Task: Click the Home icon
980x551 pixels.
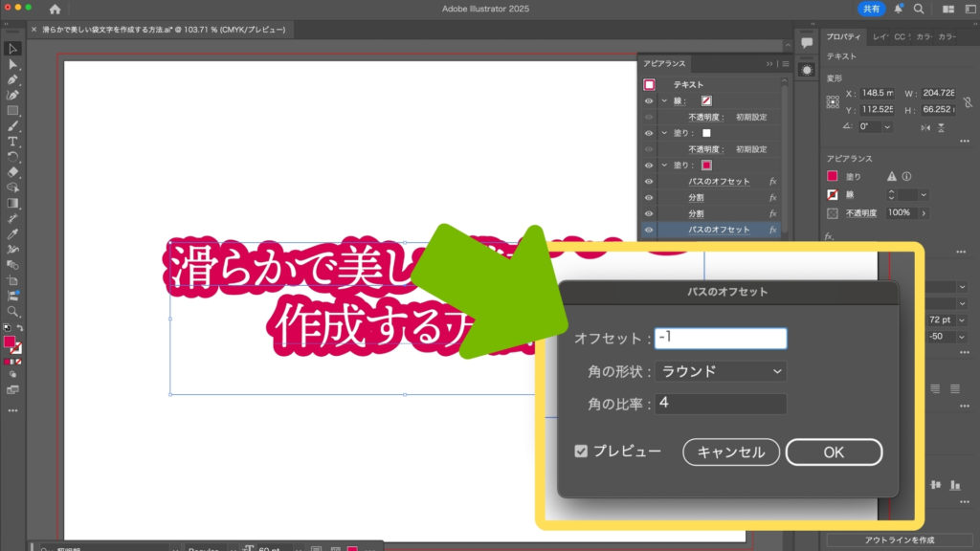Action: (55, 9)
